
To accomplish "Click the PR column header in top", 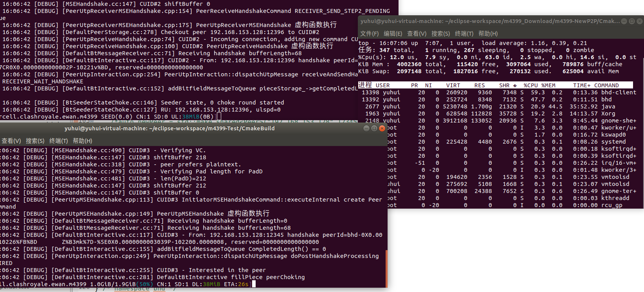I will pyautogui.click(x=414, y=85).
